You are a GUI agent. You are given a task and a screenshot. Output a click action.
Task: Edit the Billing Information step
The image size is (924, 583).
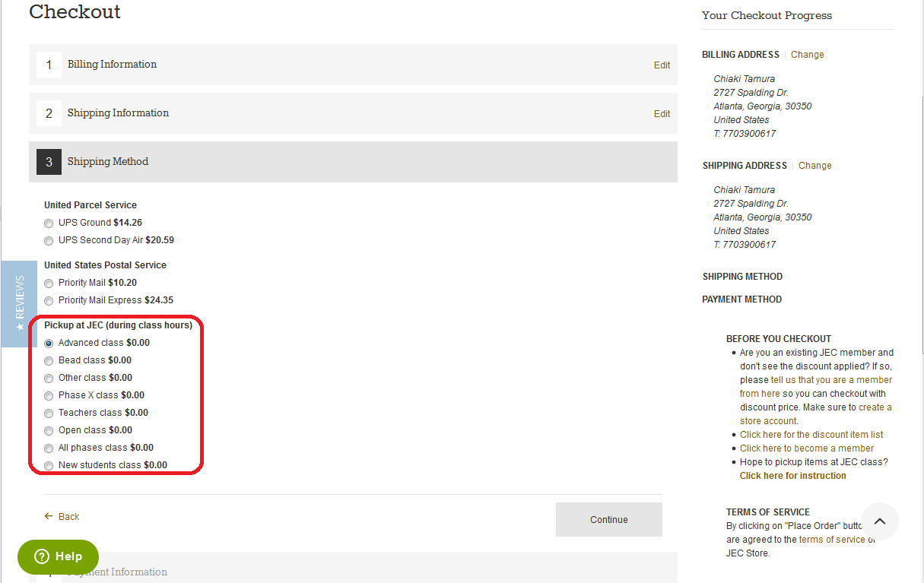(x=662, y=65)
